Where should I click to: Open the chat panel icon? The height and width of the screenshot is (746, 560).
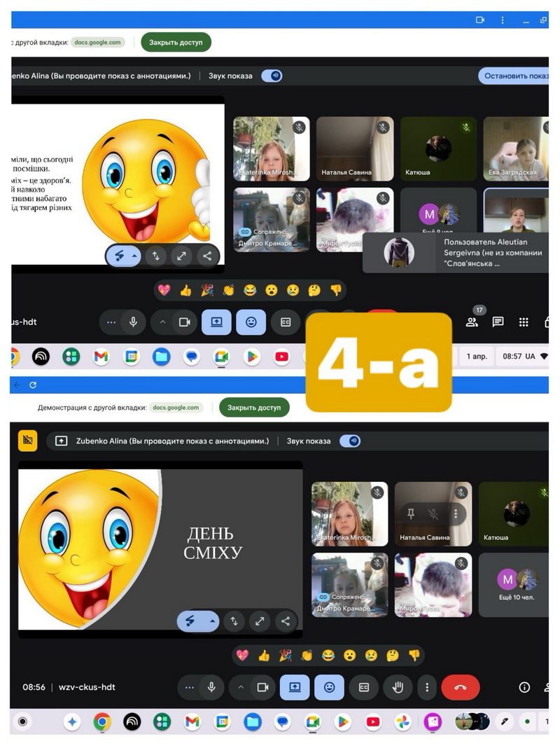[498, 322]
